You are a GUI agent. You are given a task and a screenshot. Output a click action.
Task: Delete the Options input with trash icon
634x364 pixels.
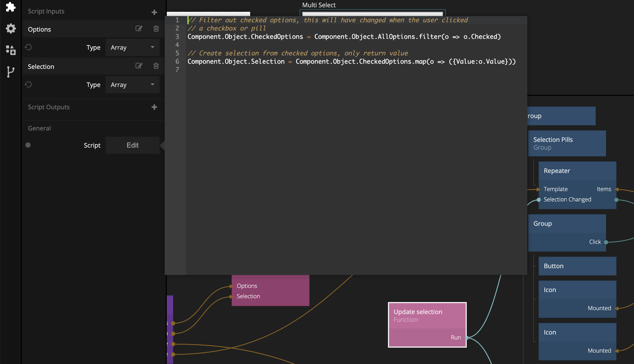pyautogui.click(x=156, y=29)
